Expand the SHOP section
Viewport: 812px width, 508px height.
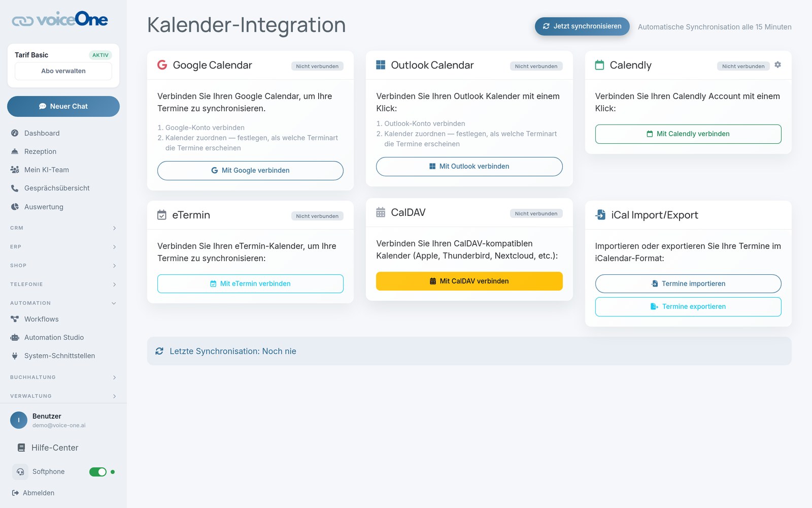click(x=63, y=266)
